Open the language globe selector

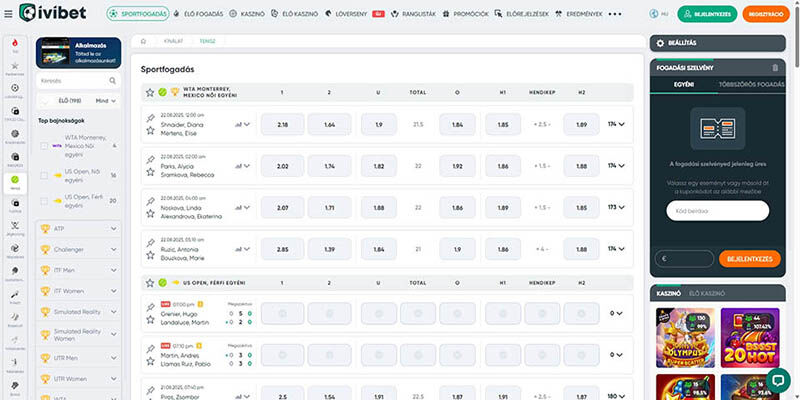[654, 14]
